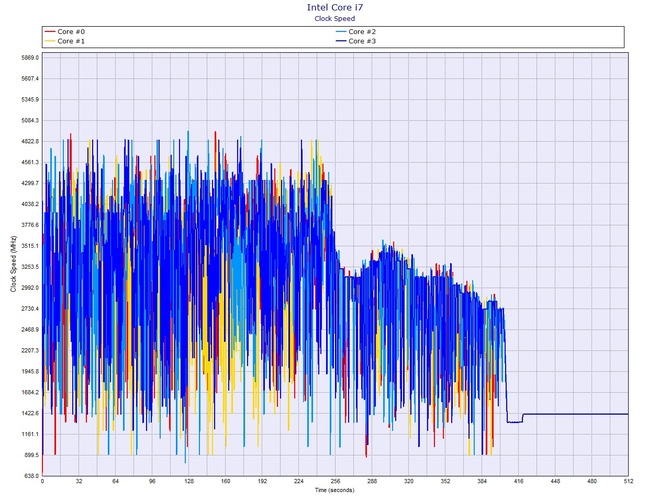Click the 5869.0 label on the vertical axis
670x502 pixels.
tap(28, 57)
